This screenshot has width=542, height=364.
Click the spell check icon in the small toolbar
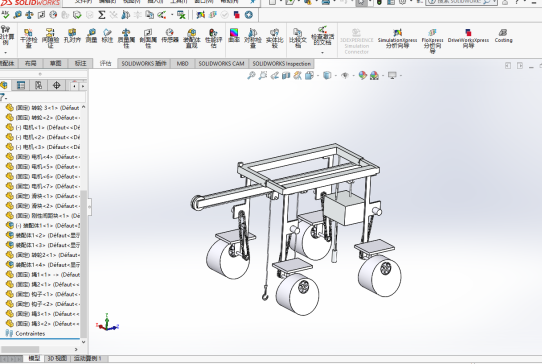coord(5,15)
